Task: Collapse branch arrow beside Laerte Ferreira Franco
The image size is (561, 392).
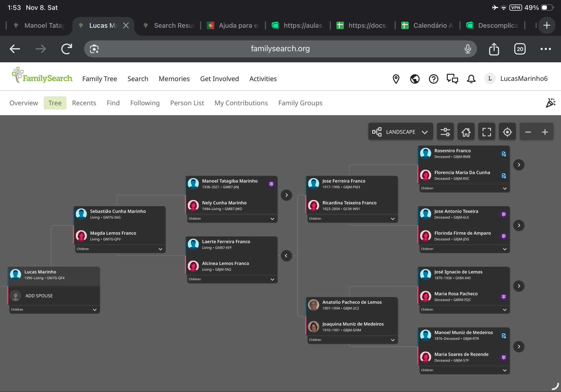Action: (x=286, y=256)
